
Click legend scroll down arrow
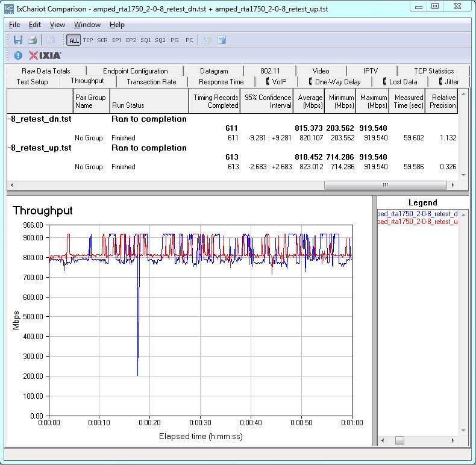click(x=463, y=431)
